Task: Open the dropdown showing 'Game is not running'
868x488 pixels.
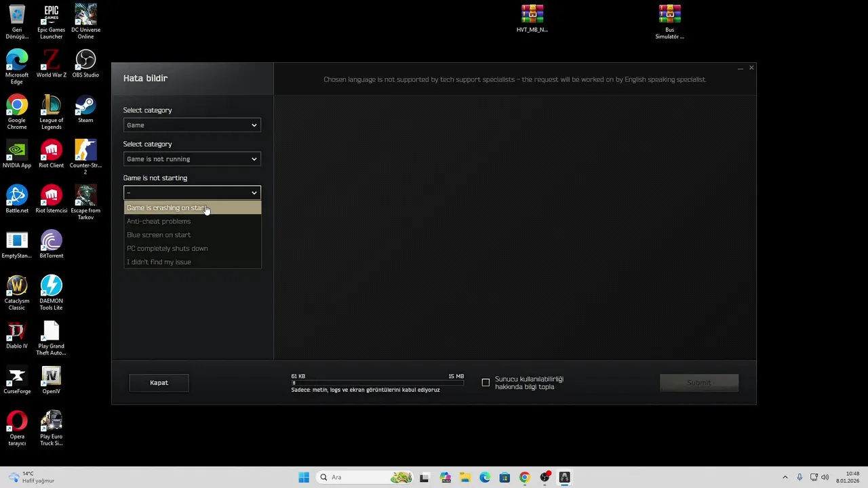Action: 192,159
